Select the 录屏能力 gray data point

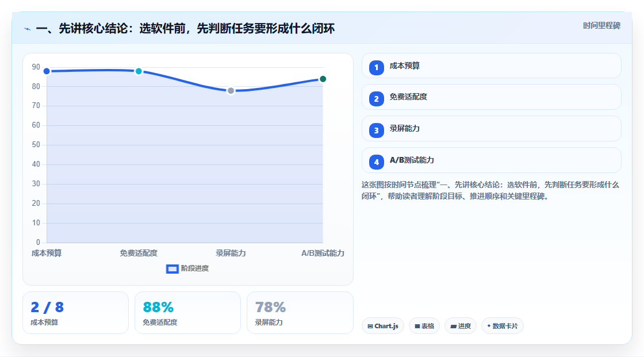point(231,90)
